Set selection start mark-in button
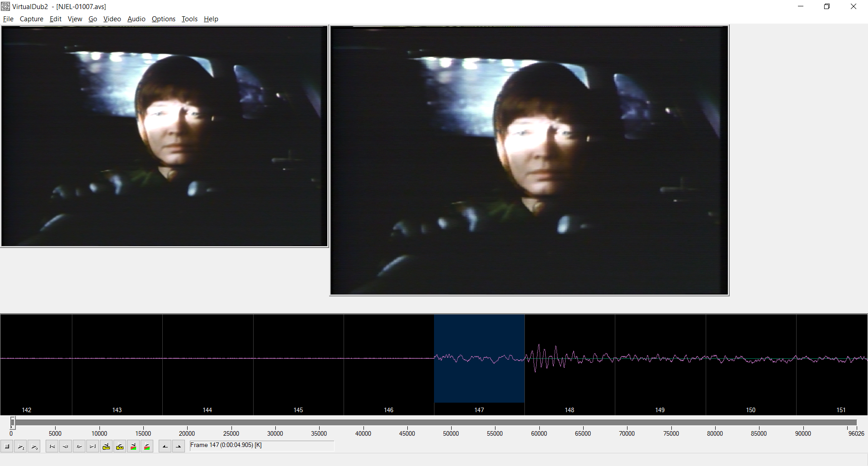 [x=165, y=447]
